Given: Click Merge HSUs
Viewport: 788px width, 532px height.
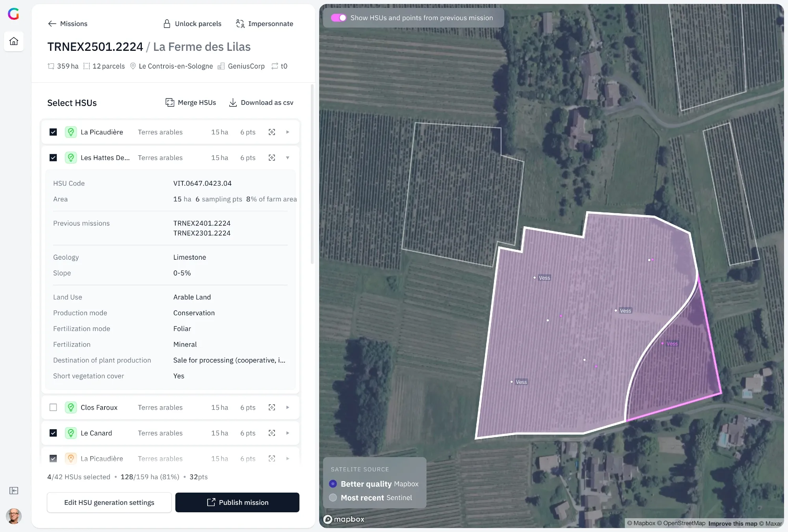Looking at the screenshot, I should [x=191, y=102].
